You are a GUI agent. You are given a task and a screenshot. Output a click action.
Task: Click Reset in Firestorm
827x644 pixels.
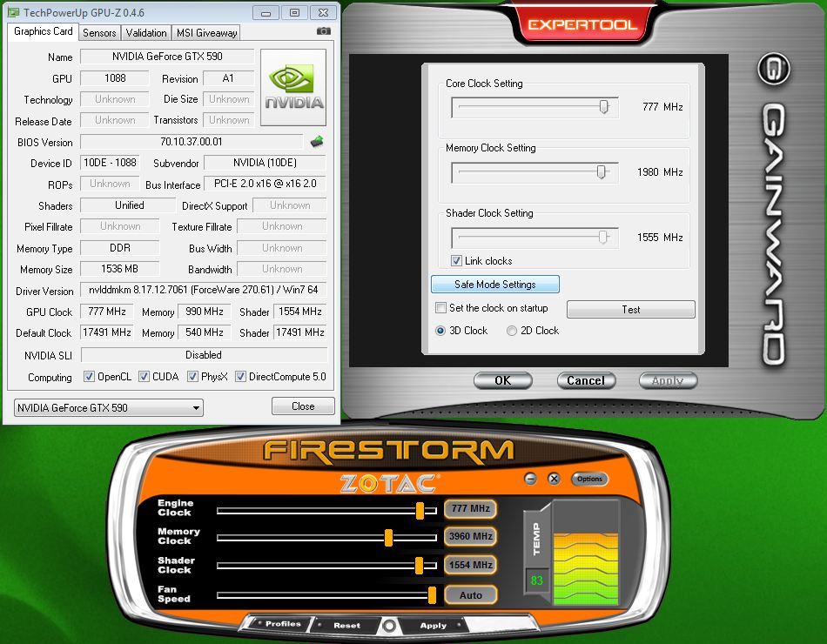(346, 625)
